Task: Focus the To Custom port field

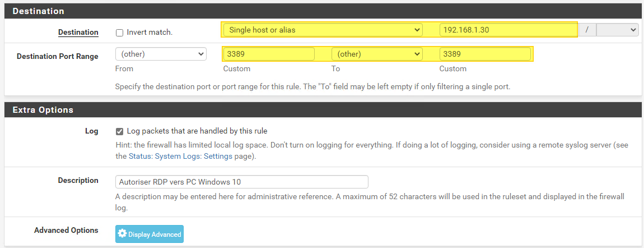Action: tap(485, 54)
